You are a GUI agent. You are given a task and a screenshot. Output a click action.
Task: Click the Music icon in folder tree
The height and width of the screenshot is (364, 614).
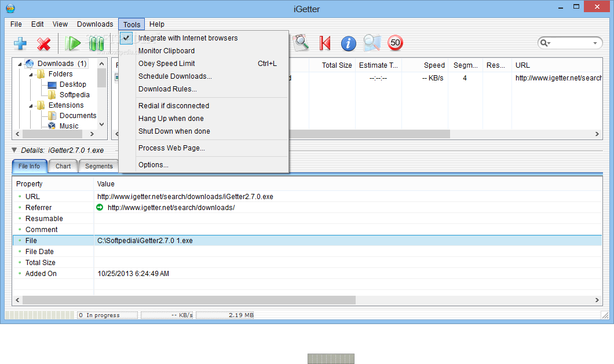click(x=52, y=126)
